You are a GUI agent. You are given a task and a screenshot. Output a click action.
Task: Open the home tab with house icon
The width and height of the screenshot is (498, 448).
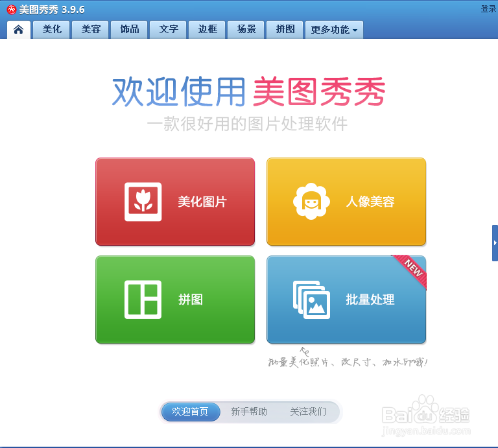pyautogui.click(x=18, y=30)
